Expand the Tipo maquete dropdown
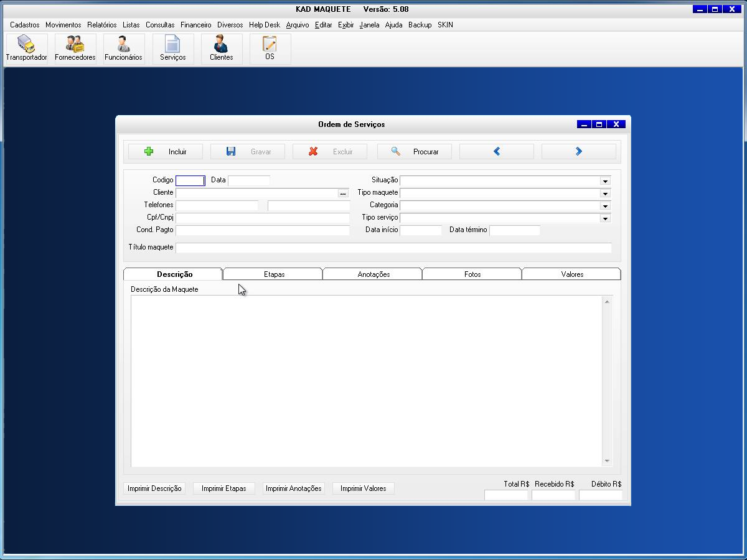This screenshot has height=560, width=747. (605, 193)
